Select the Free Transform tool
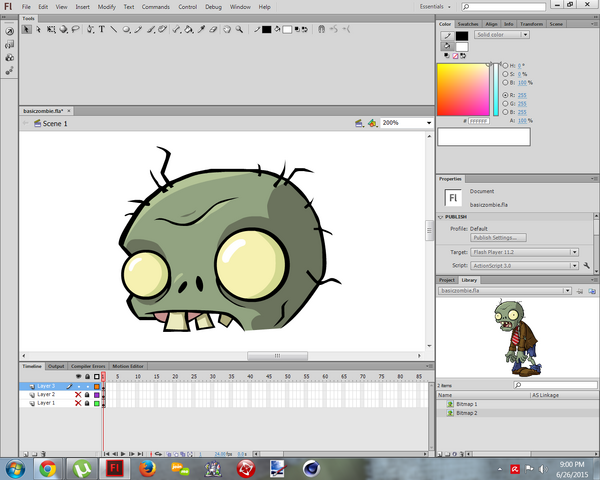600x480 pixels. (51, 29)
